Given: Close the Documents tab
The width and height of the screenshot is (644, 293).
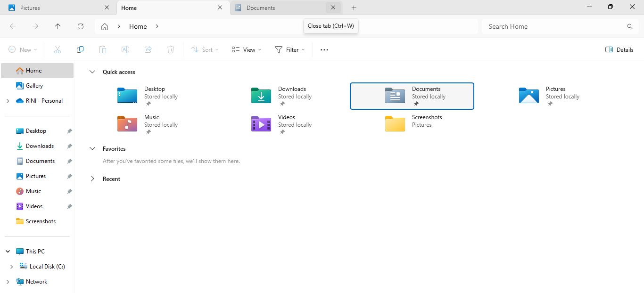Looking at the screenshot, I should coord(333,8).
